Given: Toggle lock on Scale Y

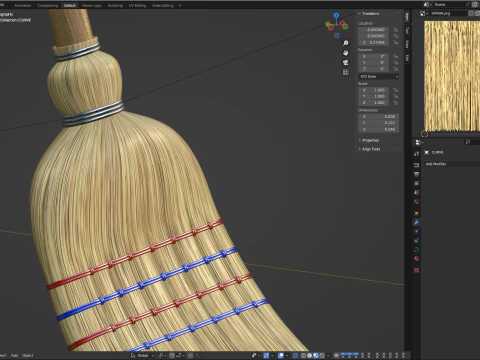Looking at the screenshot, I should (x=396, y=96).
